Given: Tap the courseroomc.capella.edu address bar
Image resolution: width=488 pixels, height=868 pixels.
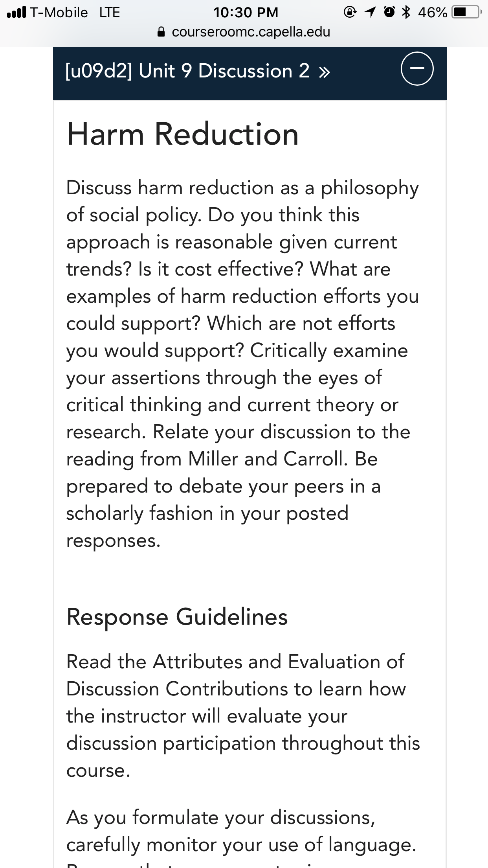Looking at the screenshot, I should click(244, 32).
